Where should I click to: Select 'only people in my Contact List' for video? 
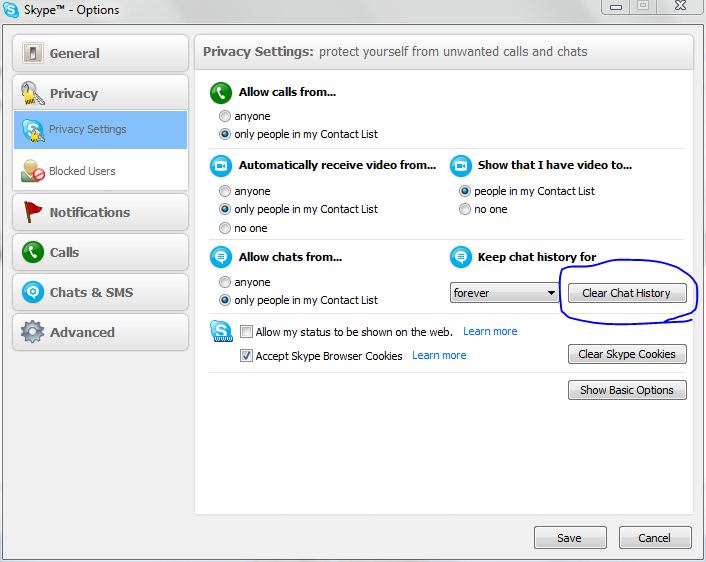tap(225, 209)
